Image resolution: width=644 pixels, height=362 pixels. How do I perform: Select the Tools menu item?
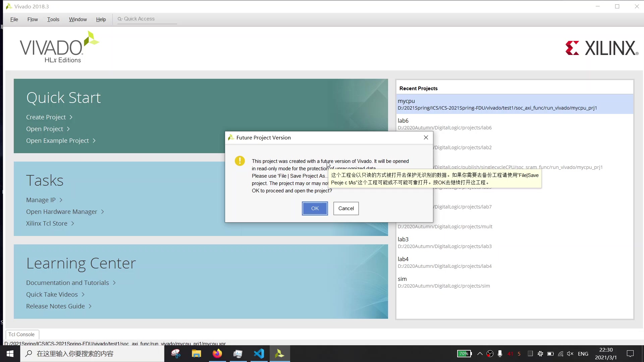(53, 19)
